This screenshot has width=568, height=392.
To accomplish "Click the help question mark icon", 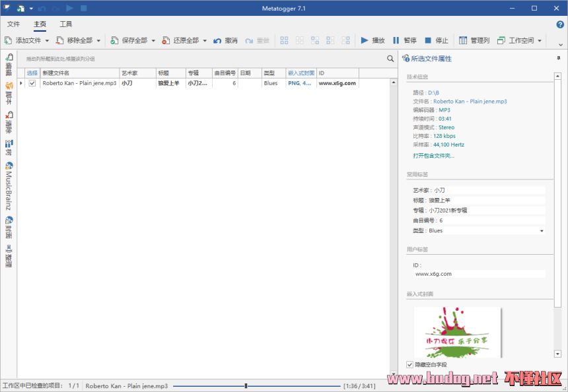I will click(x=560, y=24).
